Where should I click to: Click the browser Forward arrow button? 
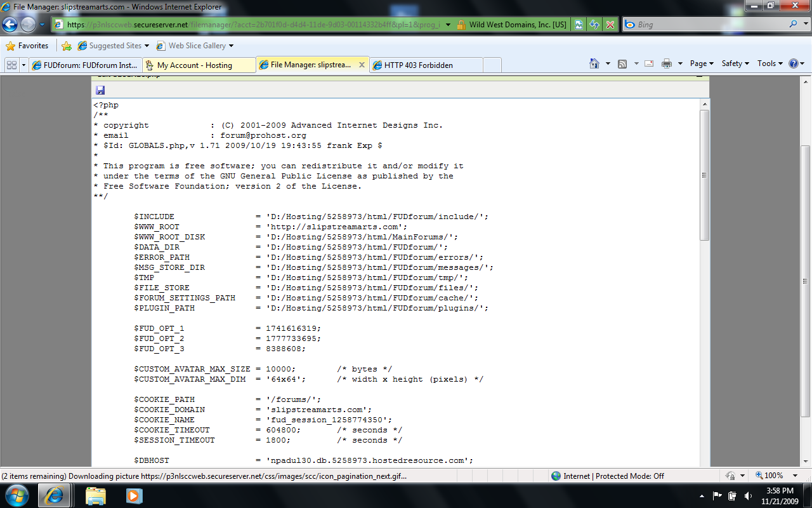click(x=28, y=25)
